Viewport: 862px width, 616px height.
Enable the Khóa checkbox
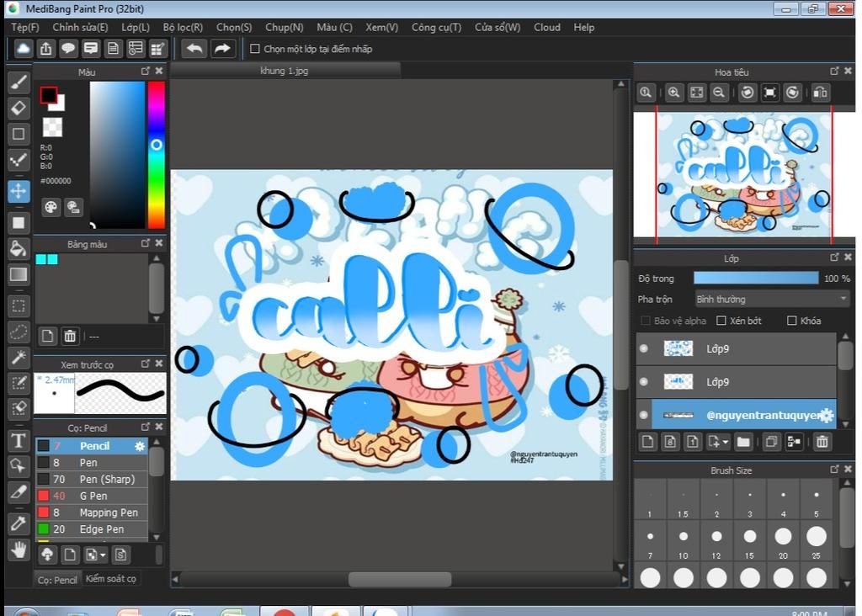pyautogui.click(x=791, y=321)
